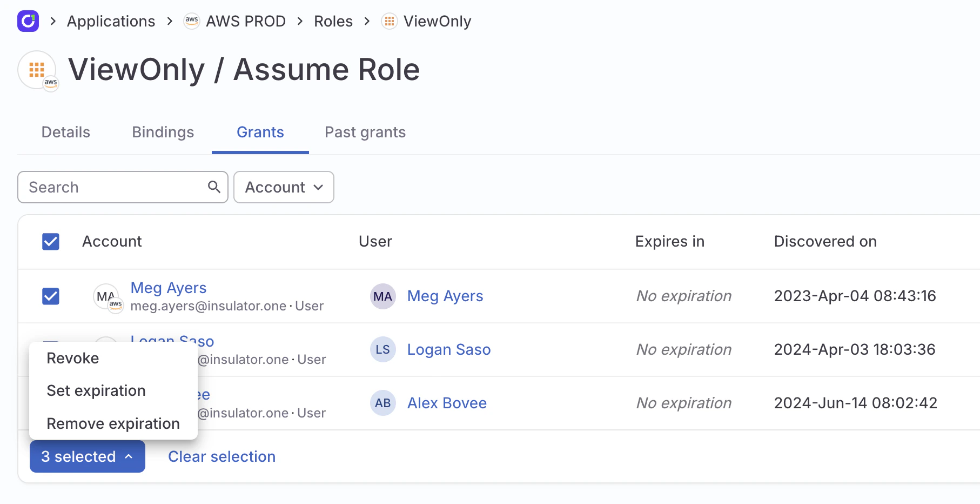The width and height of the screenshot is (980, 504).
Task: Open the Bindings tab
Action: [x=163, y=132]
